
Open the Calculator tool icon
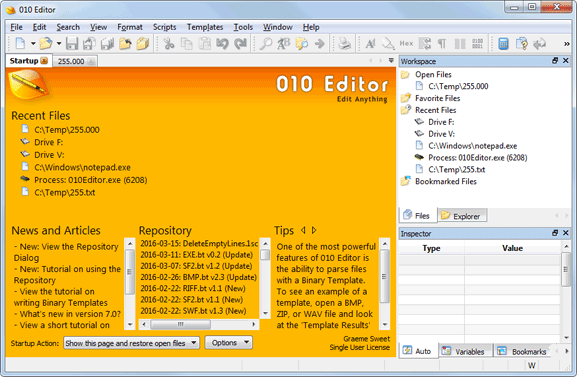point(503,43)
